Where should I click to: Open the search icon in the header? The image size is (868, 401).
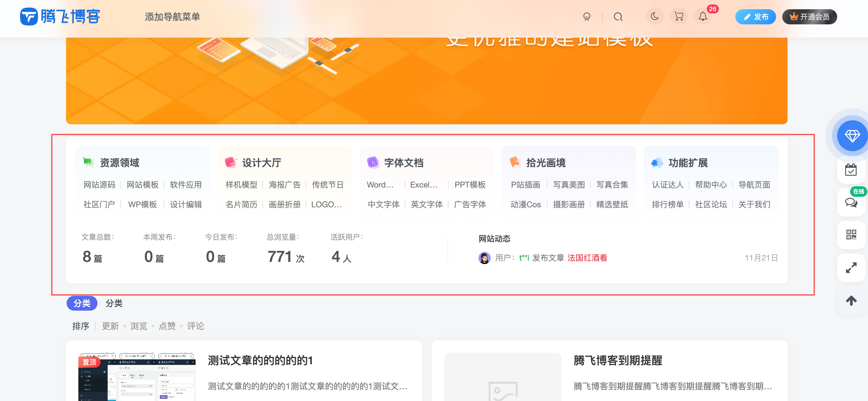[x=618, y=17]
